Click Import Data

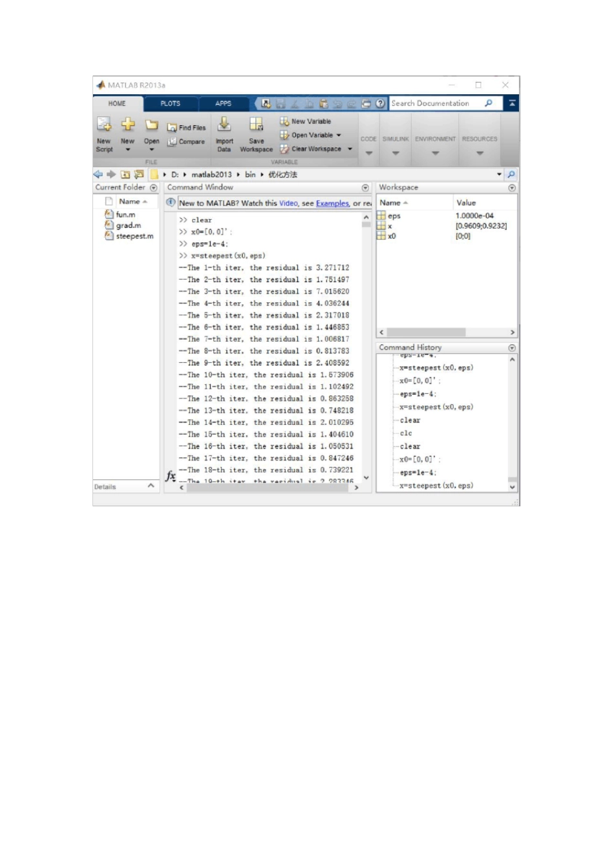[224, 134]
